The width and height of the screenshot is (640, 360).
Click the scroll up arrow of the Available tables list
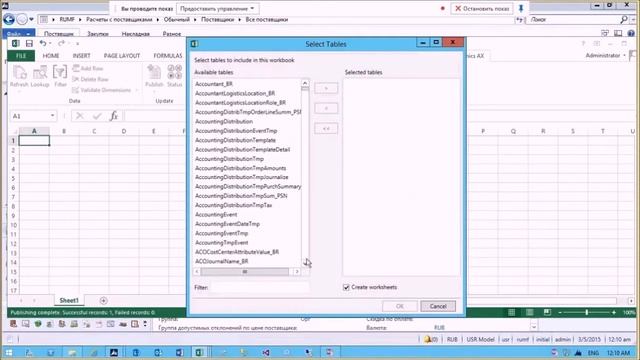click(x=305, y=83)
